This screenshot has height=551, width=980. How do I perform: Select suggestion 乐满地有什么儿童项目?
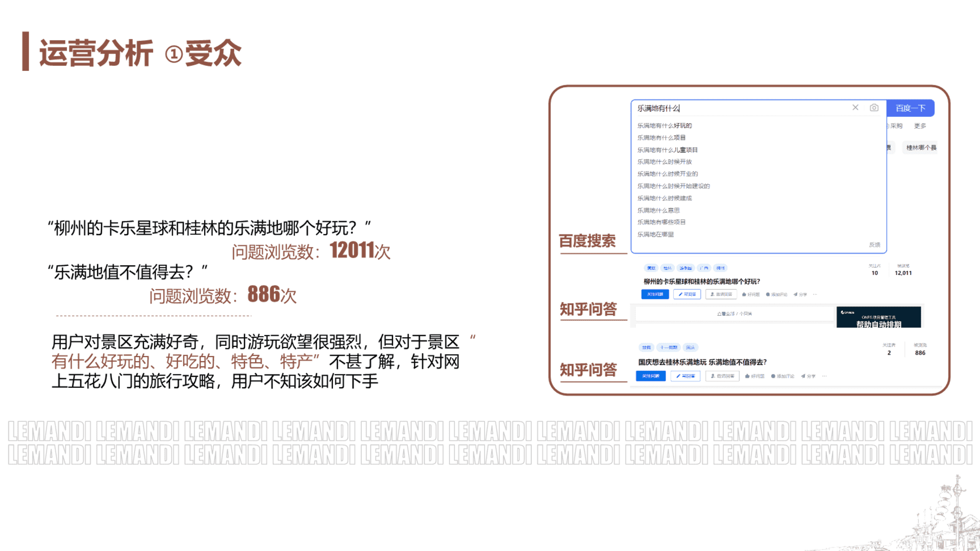[x=667, y=150]
